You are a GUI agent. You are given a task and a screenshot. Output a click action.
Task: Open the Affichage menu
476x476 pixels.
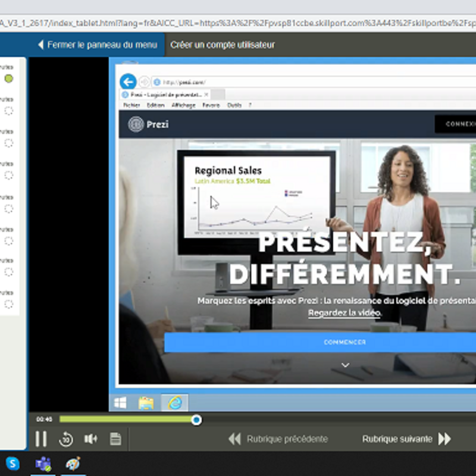183,105
